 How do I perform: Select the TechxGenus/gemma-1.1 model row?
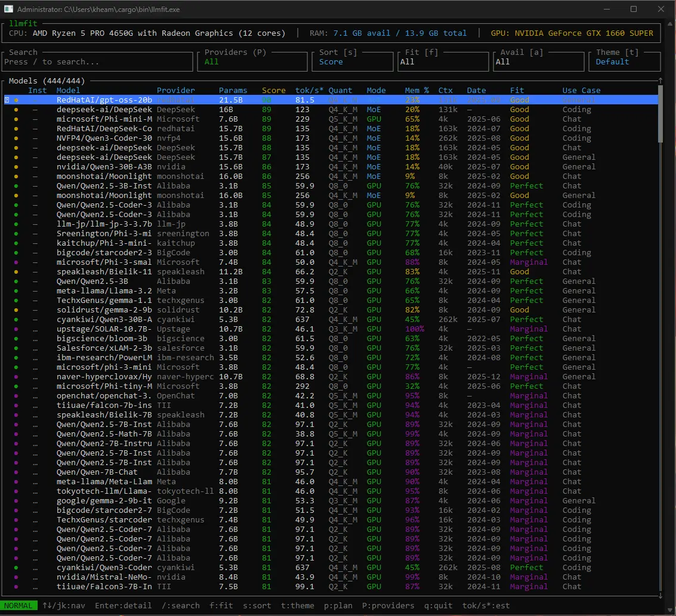click(331, 300)
